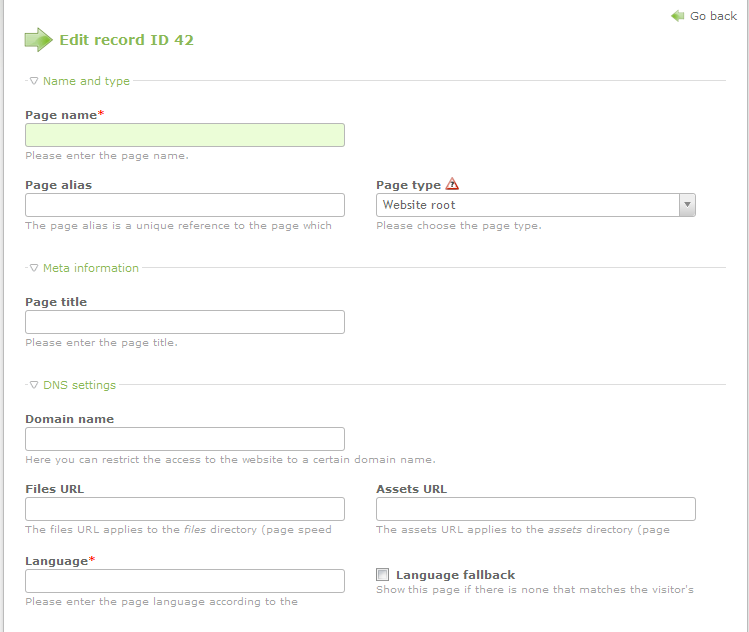Click the green back arrow icon

point(678,16)
